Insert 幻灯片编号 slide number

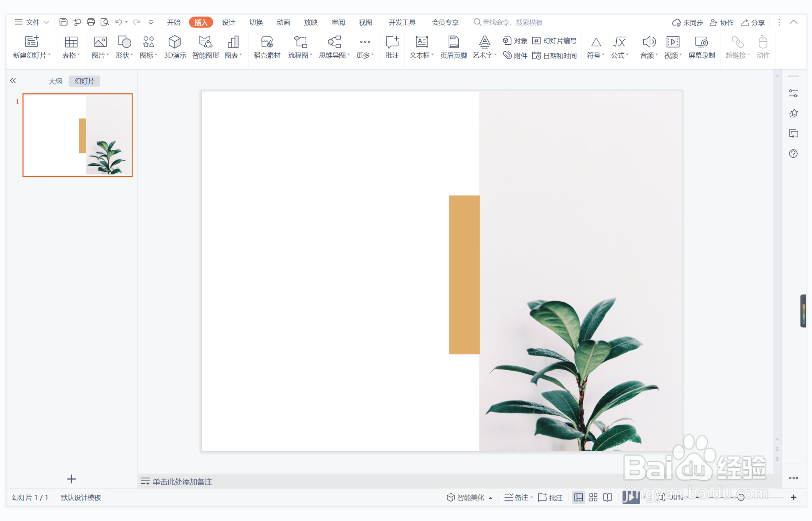coord(554,41)
